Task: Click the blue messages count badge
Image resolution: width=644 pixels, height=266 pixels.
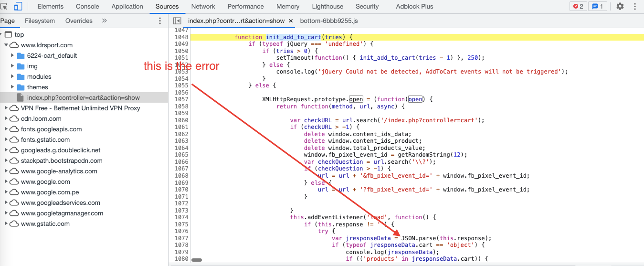Action: click(x=597, y=7)
